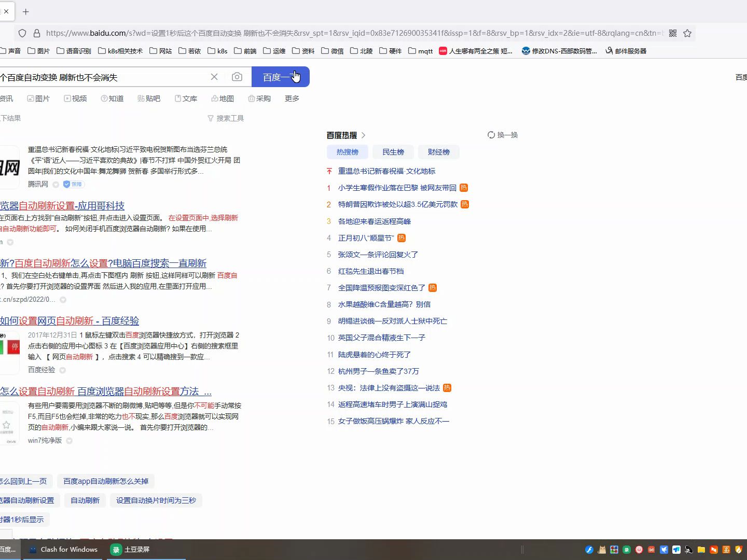
Task: Open the mqtt bookmark folder
Action: [421, 51]
